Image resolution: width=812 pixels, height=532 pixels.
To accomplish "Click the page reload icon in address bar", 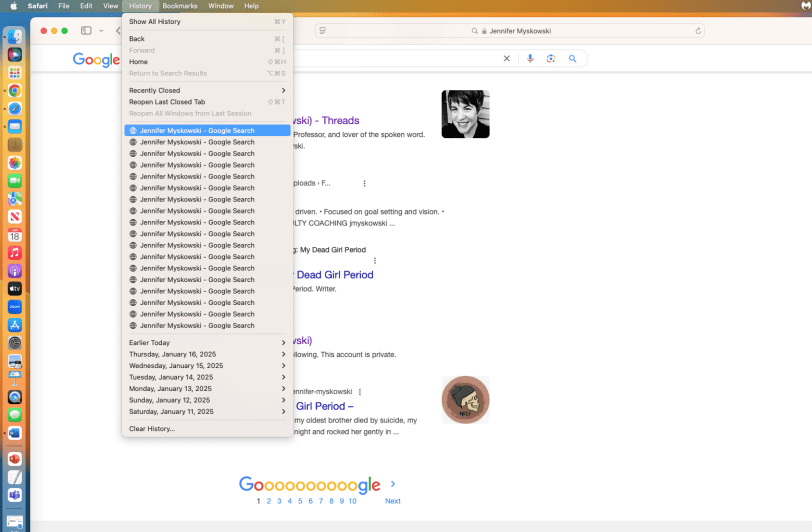I will 698,31.
